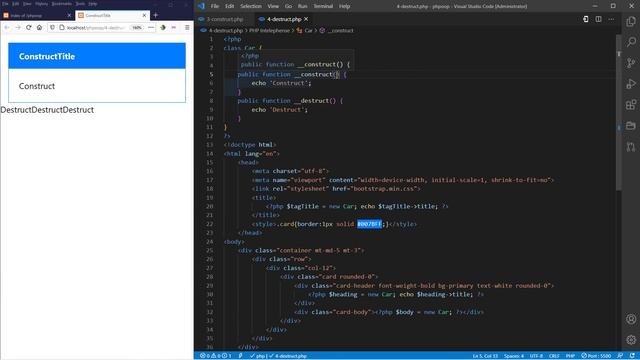The height and width of the screenshot is (360, 640).
Task: Click the selected #007BFF color value on line 22
Action: click(x=369, y=224)
